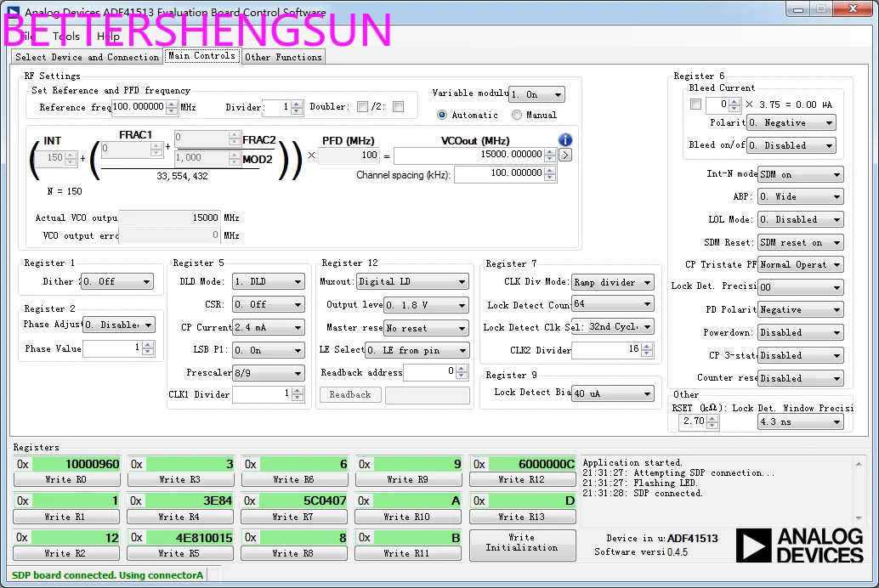The width and height of the screenshot is (879, 588).
Task: Click the log panel scrollbar down arrow
Action: point(859,518)
